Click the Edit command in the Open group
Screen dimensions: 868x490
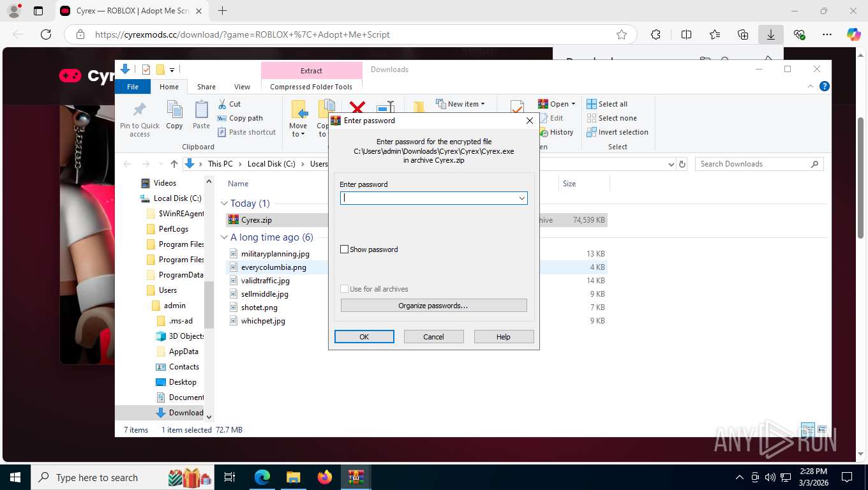point(551,118)
